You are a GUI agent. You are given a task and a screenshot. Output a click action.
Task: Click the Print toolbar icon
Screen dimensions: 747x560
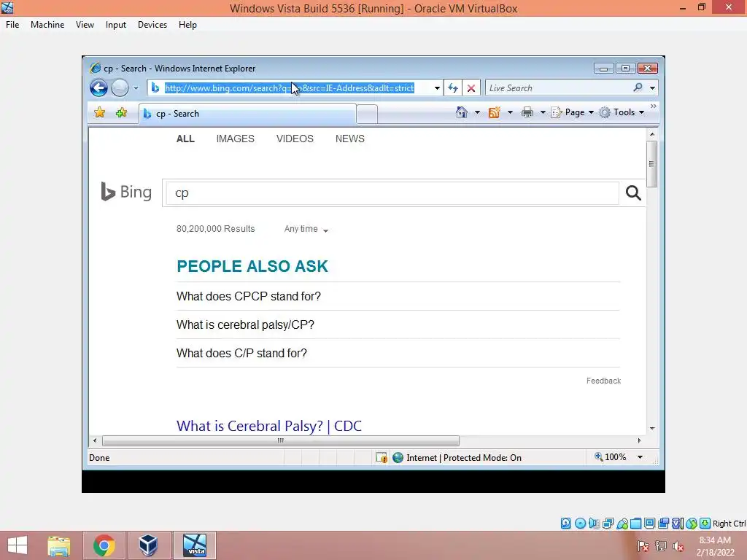pyautogui.click(x=527, y=112)
